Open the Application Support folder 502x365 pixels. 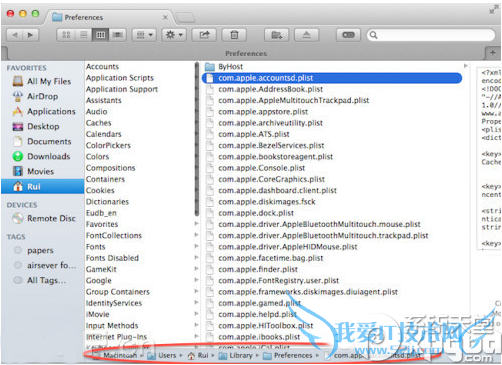[x=122, y=89]
